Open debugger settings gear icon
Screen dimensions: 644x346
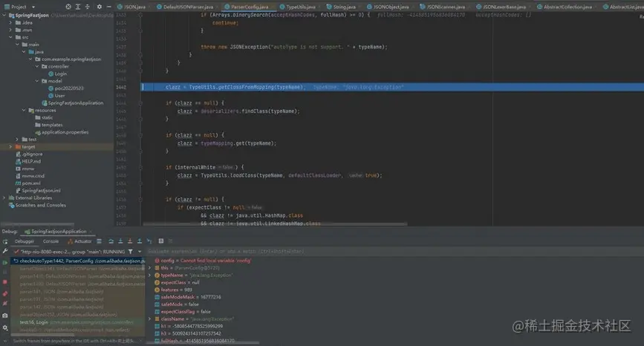coord(5,327)
